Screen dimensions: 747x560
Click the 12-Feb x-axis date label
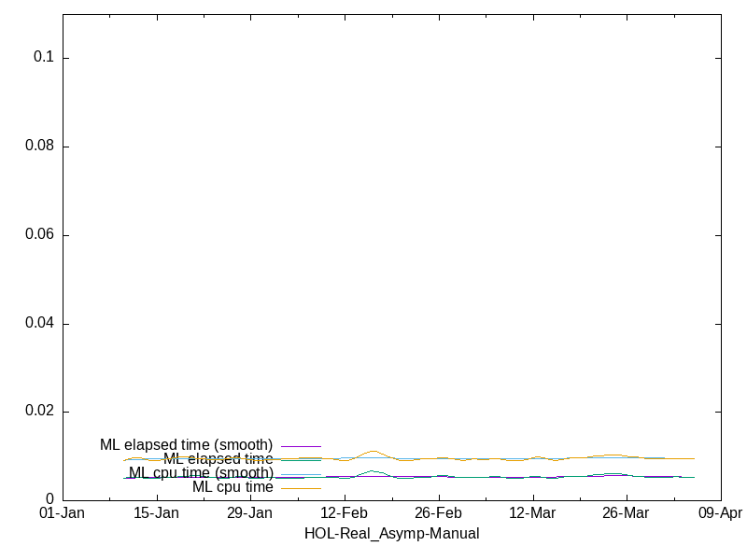point(344,513)
